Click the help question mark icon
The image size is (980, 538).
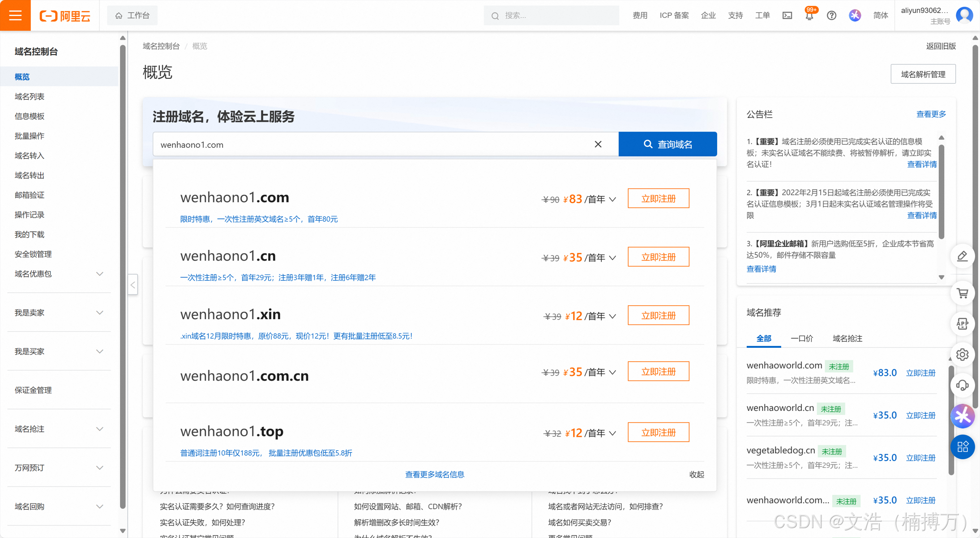(831, 16)
